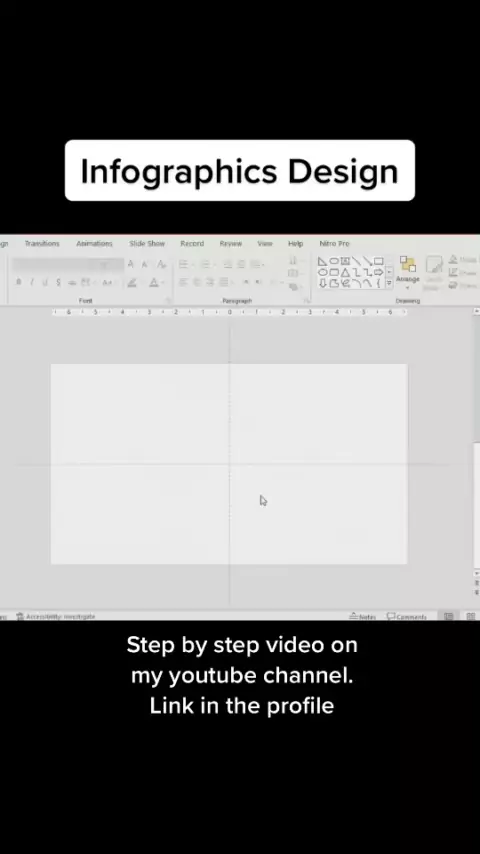Open Notes pane from status bar

363,617
